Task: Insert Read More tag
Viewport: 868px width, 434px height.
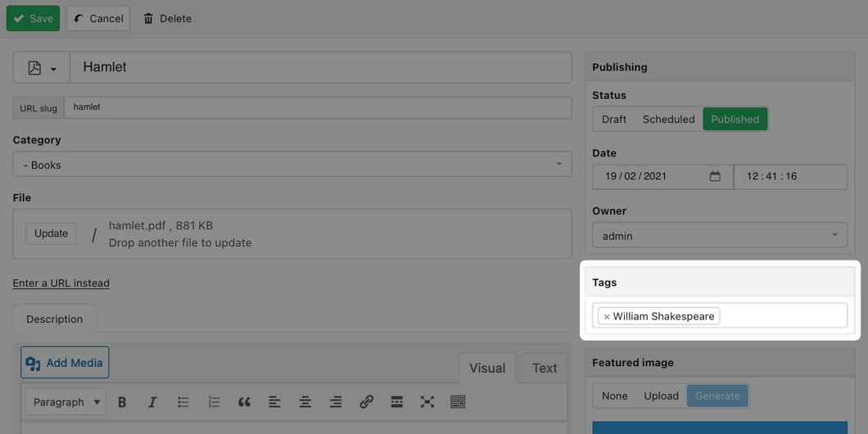Action: (396, 402)
